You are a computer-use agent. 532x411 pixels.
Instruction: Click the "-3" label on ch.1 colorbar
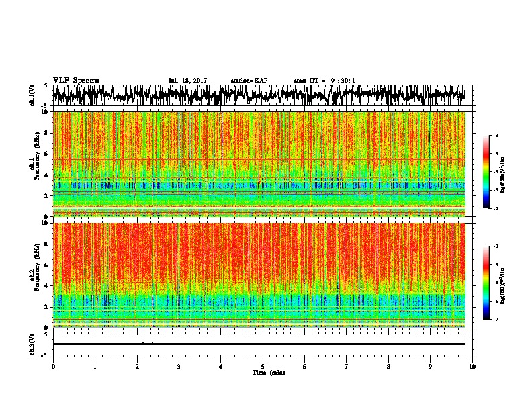496,135
